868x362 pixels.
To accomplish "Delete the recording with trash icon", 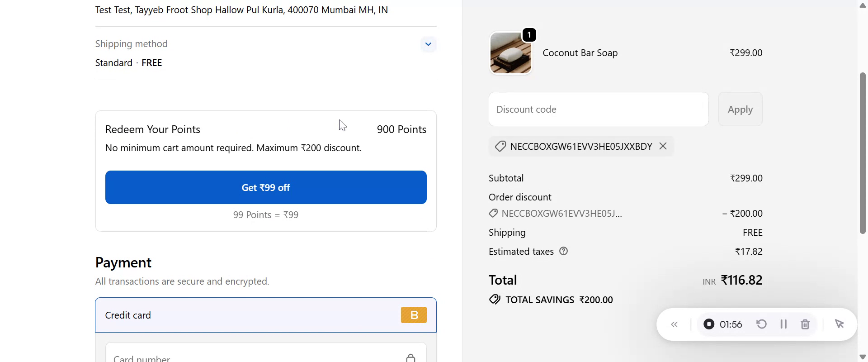I will coord(805,324).
